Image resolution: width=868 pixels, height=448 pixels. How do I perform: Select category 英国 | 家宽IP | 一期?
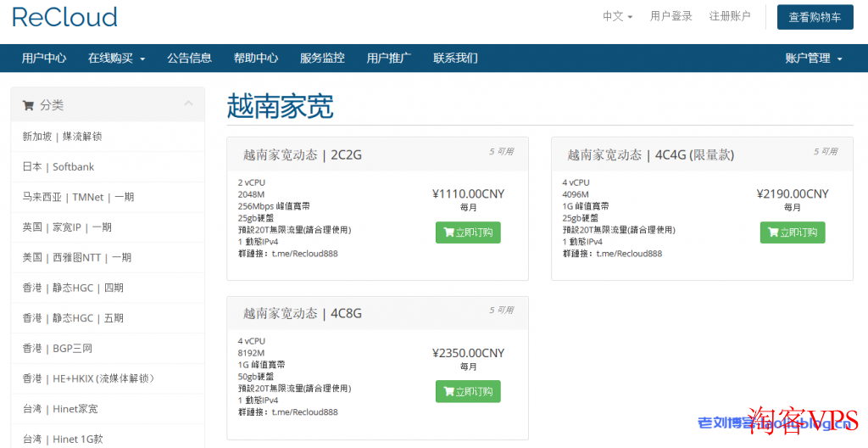pos(108,227)
